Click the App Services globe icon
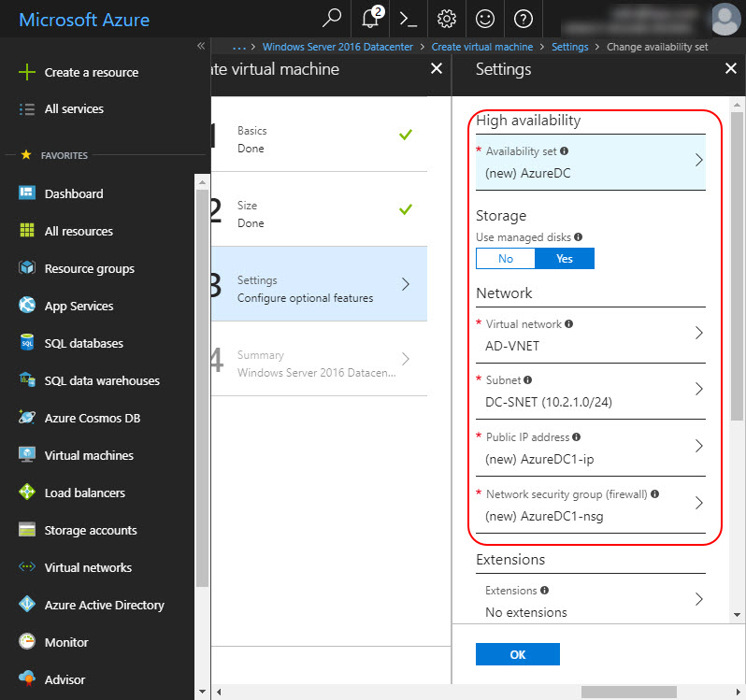This screenshot has width=746, height=700. (x=27, y=305)
